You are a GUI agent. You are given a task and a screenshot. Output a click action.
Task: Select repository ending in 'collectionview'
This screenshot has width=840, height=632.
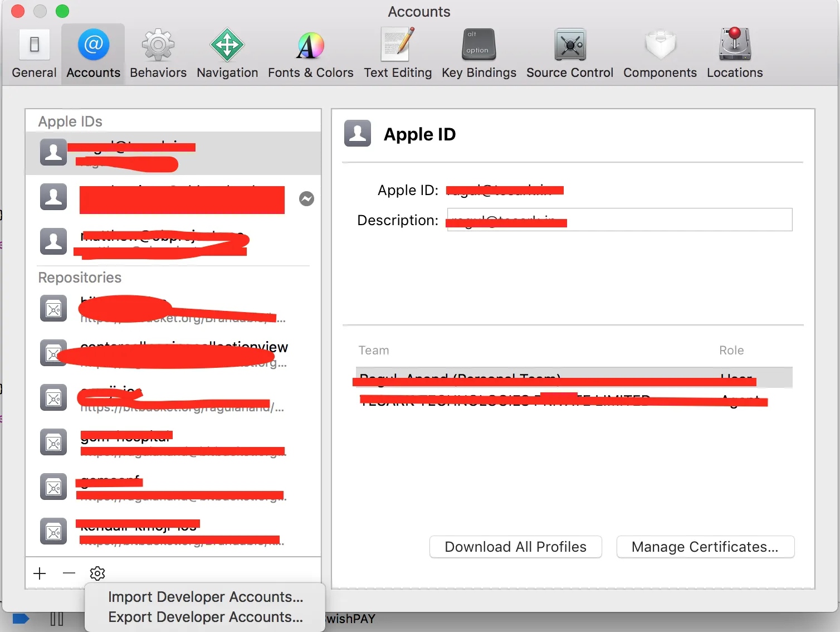coord(173,354)
